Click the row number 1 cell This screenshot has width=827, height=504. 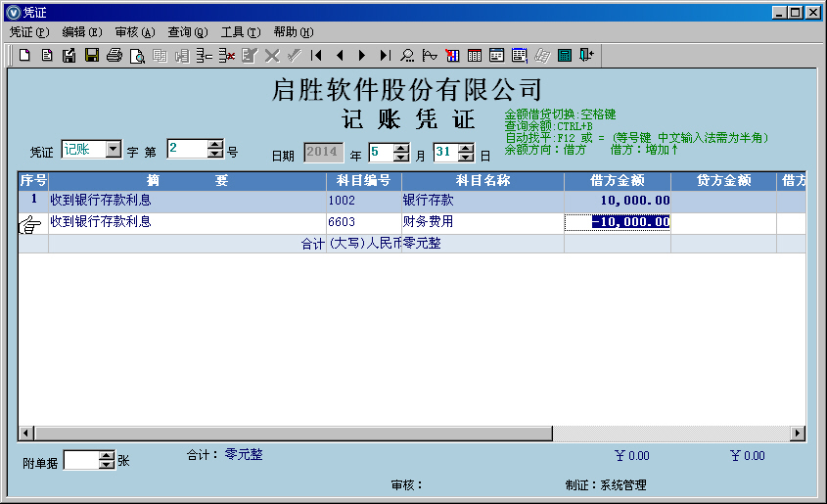click(x=33, y=201)
